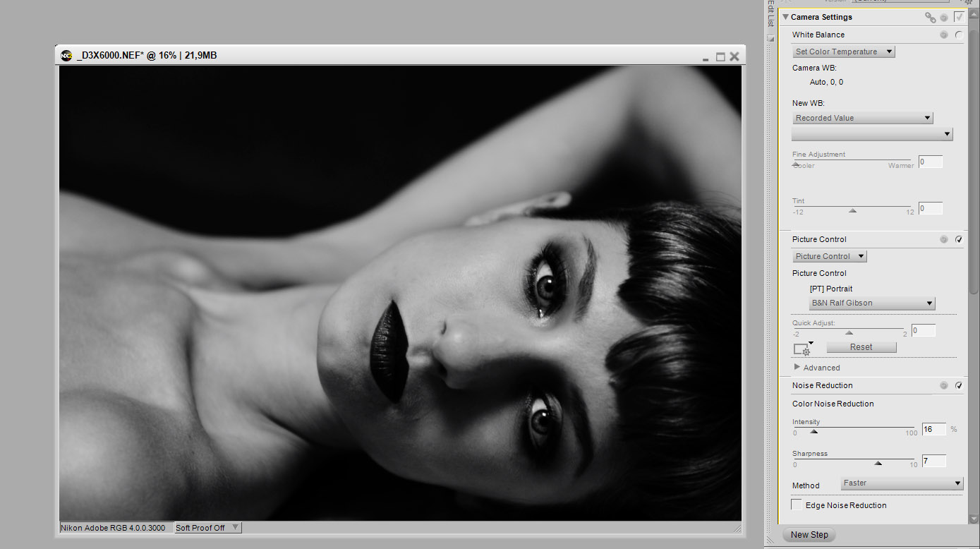The height and width of the screenshot is (549, 980).
Task: Click the Fine Adjustment slider handle
Action: click(796, 164)
